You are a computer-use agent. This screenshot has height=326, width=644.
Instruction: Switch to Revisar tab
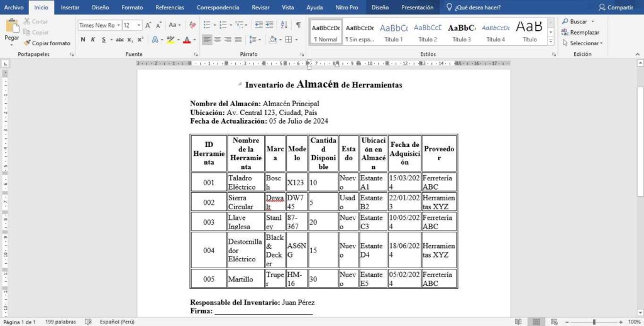260,8
